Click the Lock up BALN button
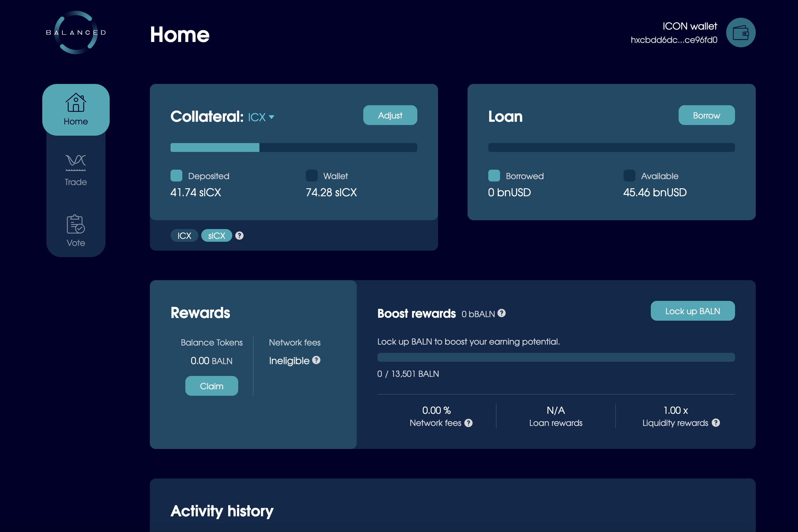 (x=693, y=312)
